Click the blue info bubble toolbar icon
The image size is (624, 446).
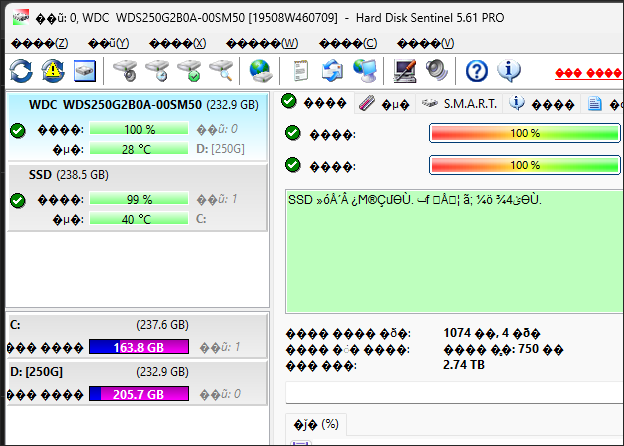click(x=509, y=70)
